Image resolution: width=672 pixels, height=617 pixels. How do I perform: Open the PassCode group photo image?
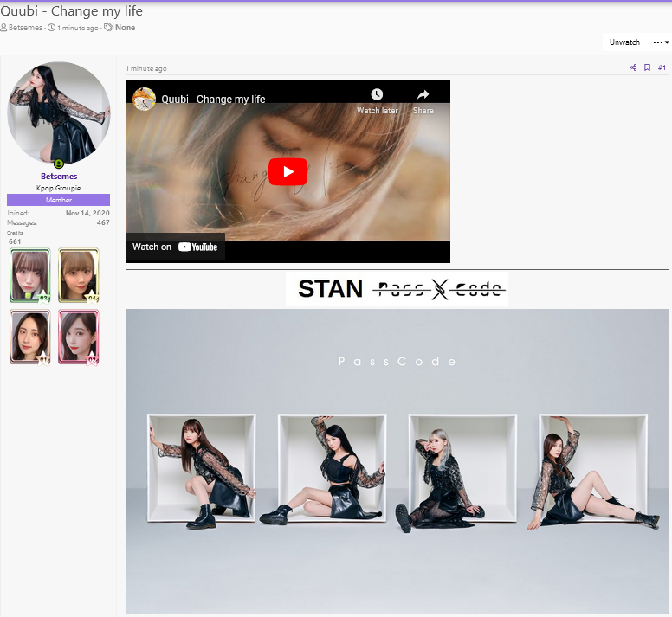click(x=397, y=461)
